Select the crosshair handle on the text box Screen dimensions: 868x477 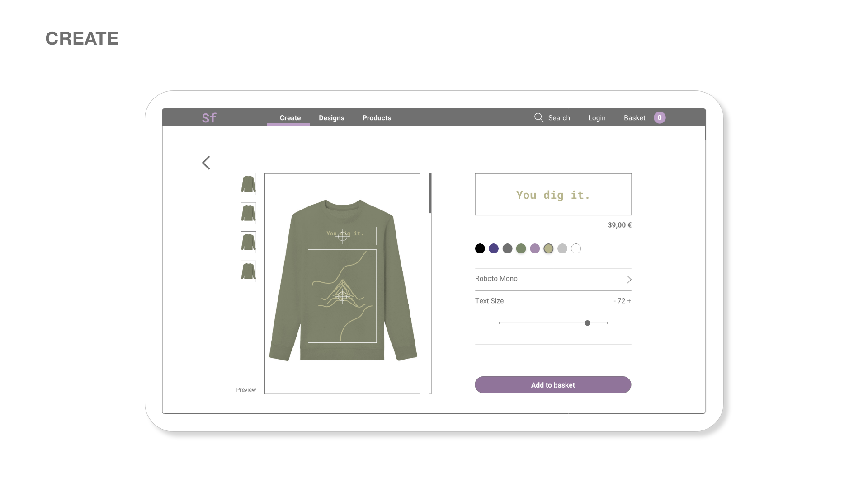tap(343, 236)
